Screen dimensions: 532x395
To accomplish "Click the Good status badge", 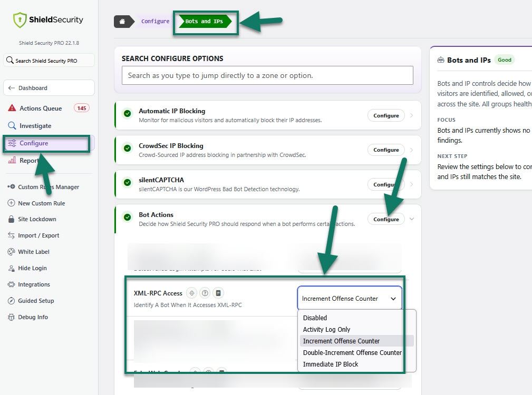I will coord(505,60).
